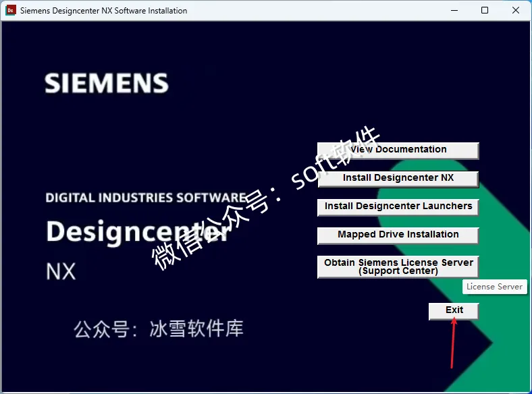This screenshot has height=394, width=532.
Task: Exit the installer
Action: click(454, 311)
